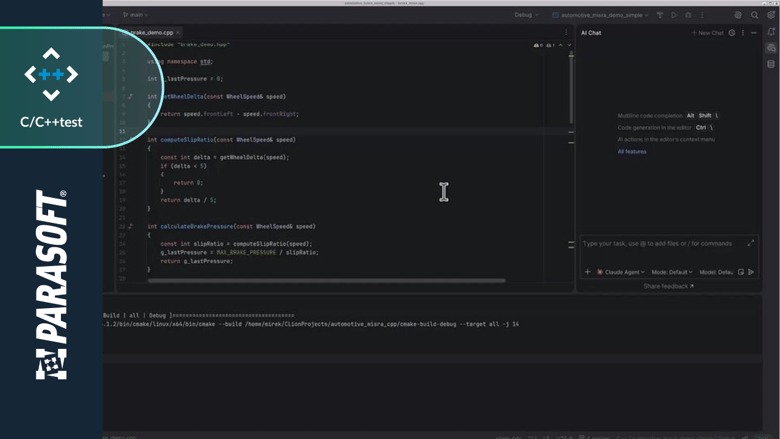This screenshot has width=780, height=439.
Task: Open AI Chat tool window sidebar icon
Action: pos(771,48)
